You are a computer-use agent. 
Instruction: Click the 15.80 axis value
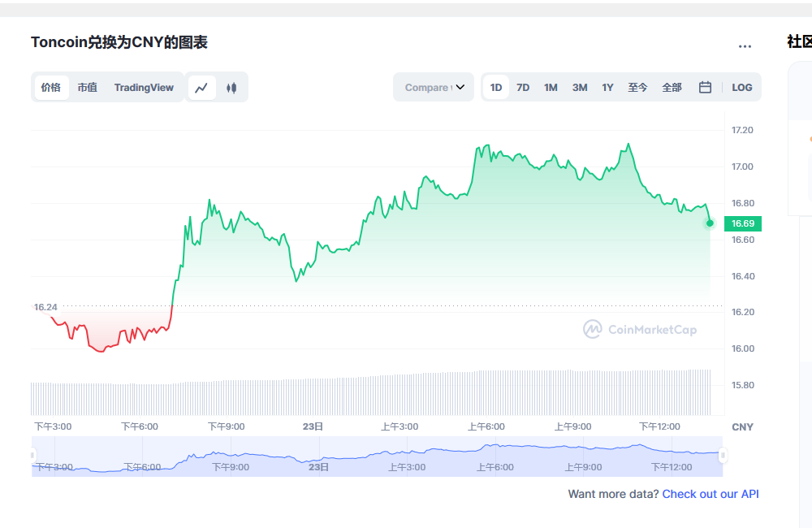[742, 385]
